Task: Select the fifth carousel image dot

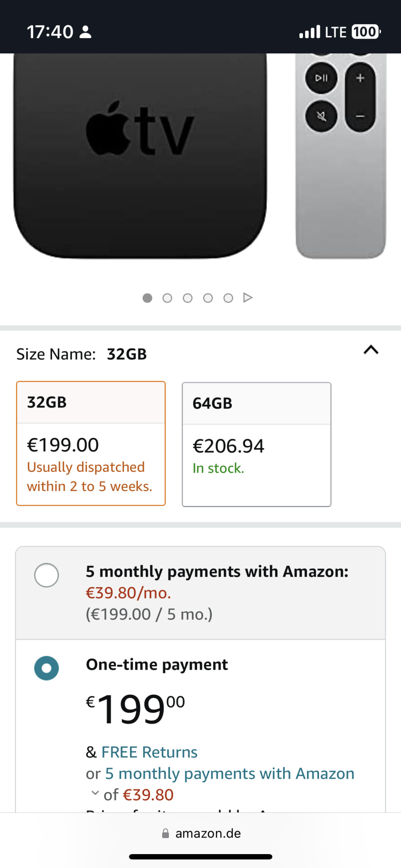Action: pos(228,298)
